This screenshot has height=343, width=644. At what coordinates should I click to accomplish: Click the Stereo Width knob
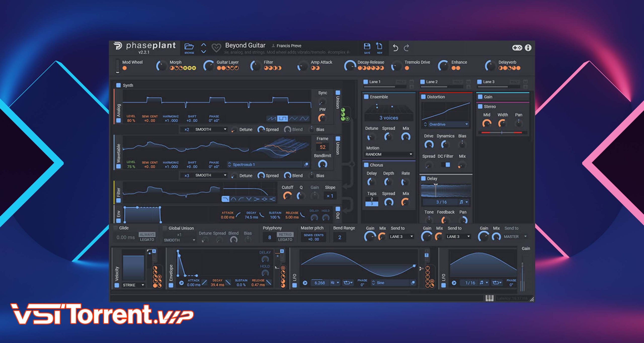(502, 123)
